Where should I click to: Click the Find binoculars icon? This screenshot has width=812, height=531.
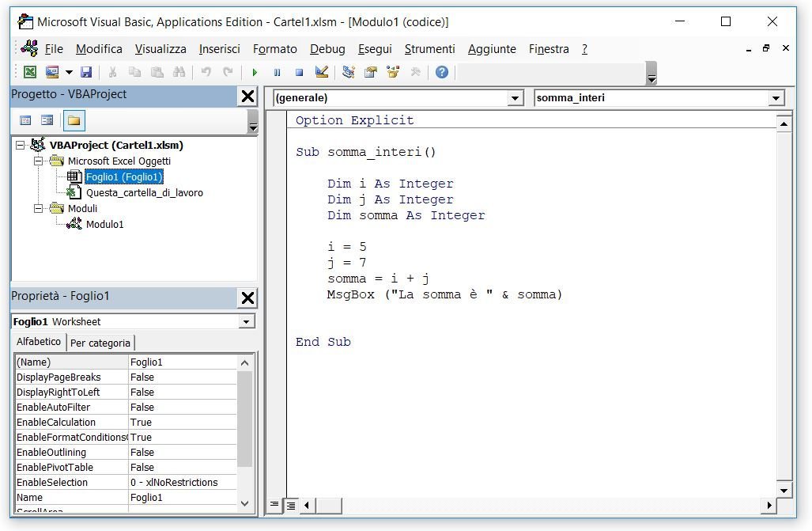coord(179,72)
